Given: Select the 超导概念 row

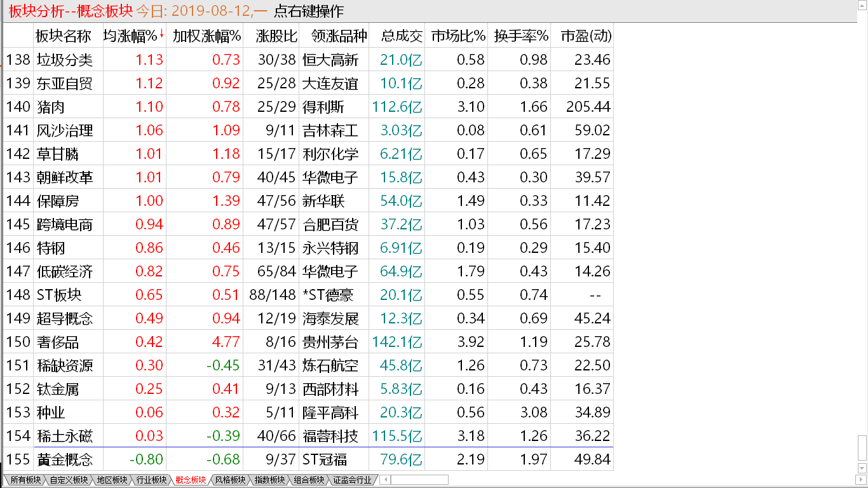Looking at the screenshot, I should pyautogui.click(x=308, y=318).
